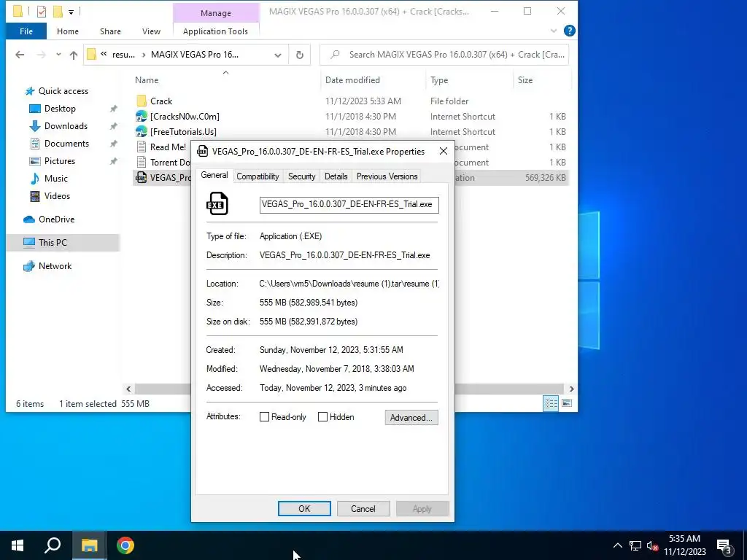Select This PC in navigation pane
This screenshot has width=747, height=560.
(x=53, y=242)
